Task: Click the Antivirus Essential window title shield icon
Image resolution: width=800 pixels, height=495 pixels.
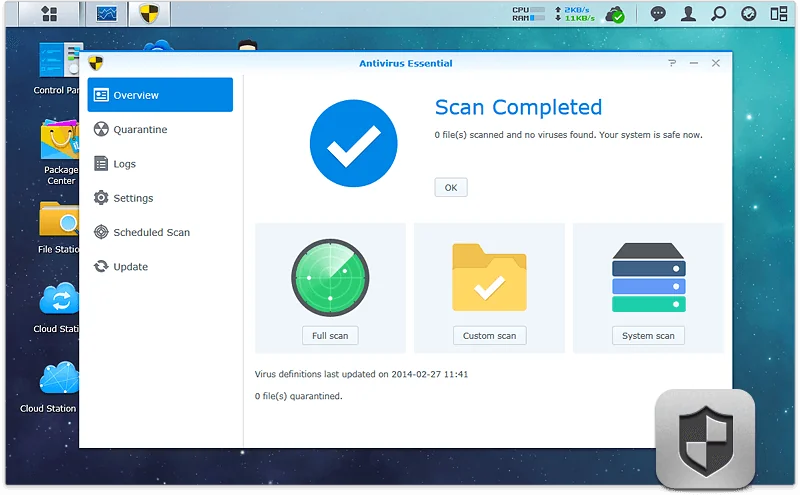Action: pos(95,63)
